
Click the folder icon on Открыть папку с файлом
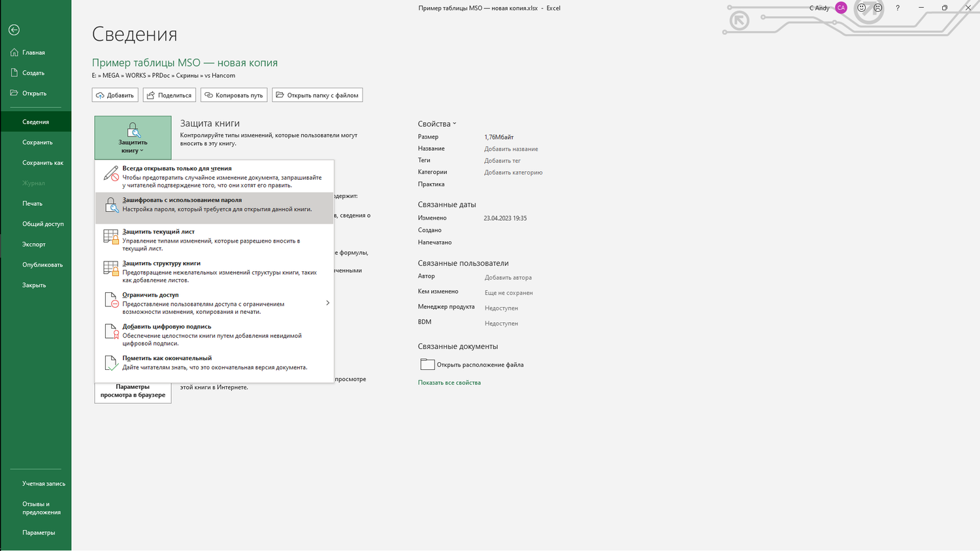coord(280,95)
